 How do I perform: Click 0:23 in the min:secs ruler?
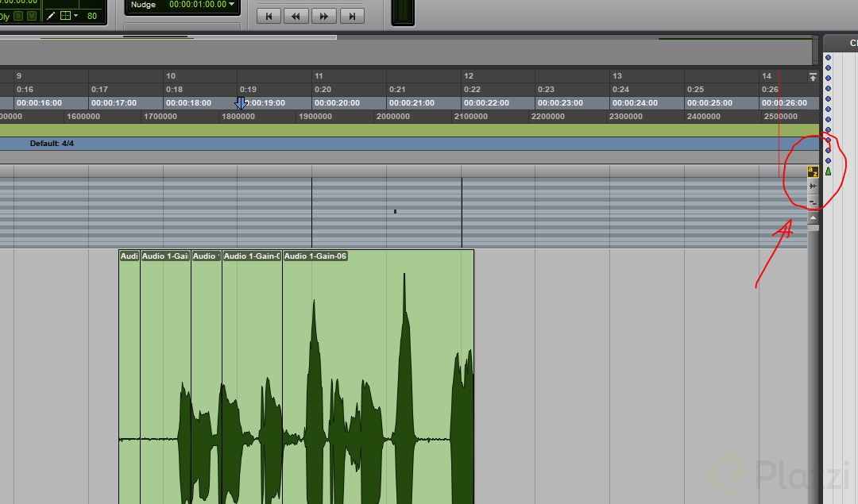546,89
